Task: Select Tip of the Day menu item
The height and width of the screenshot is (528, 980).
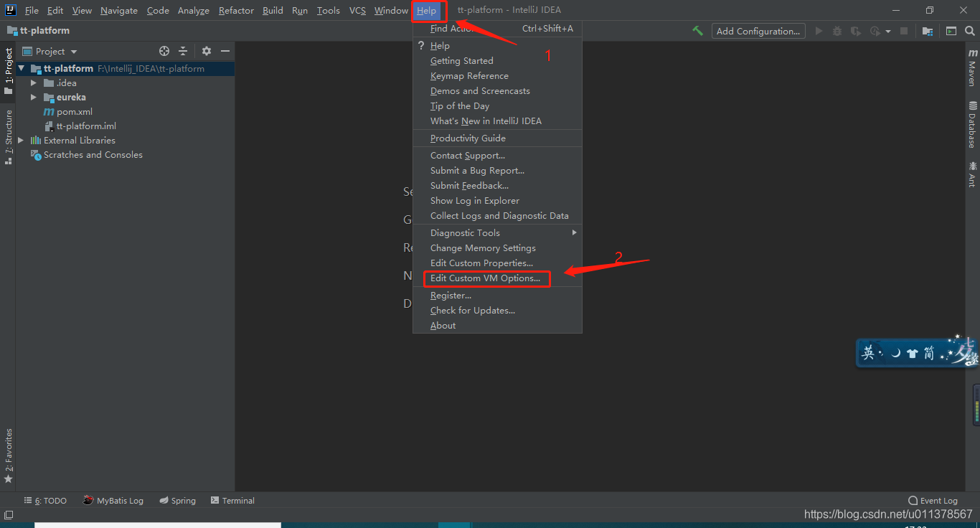Action: coord(497,105)
